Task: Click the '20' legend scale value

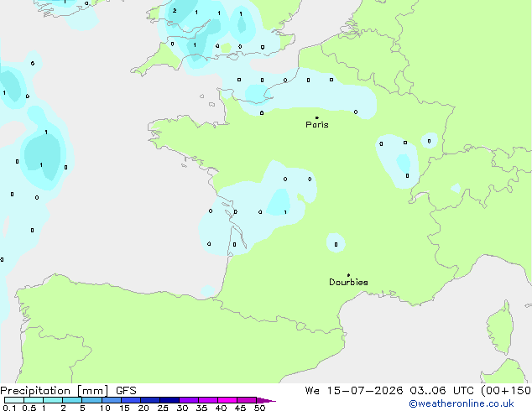Action: pos(143,408)
